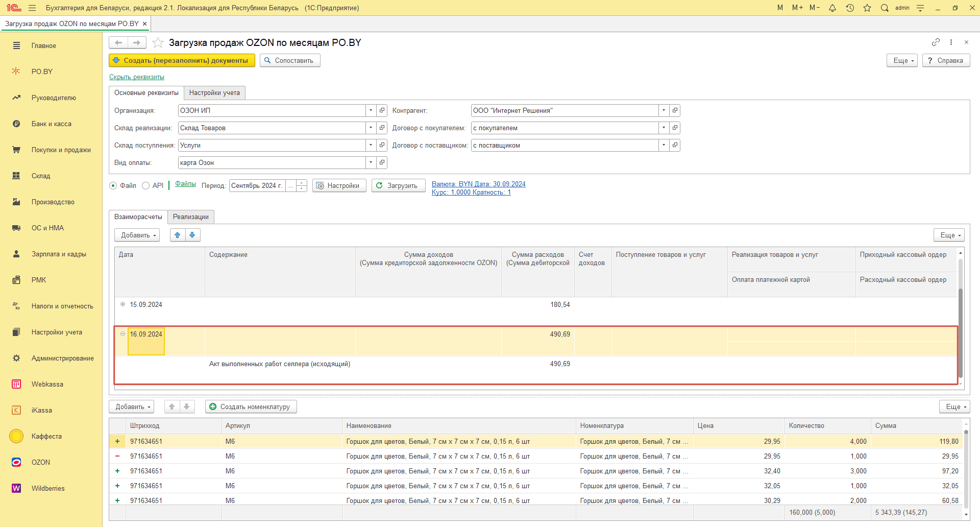Viewport: 980px width, 527px height.
Task: Add this form to favorites star
Action: 158,42
